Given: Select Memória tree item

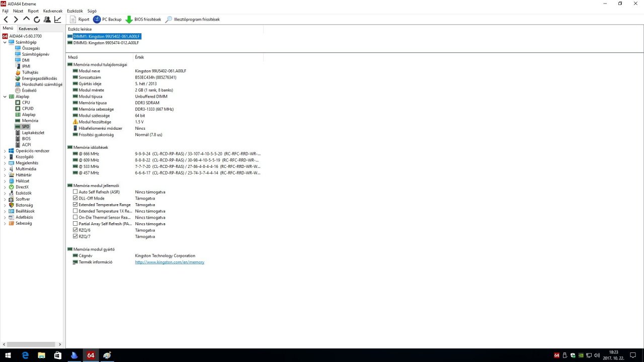Looking at the screenshot, I should pyautogui.click(x=30, y=121).
